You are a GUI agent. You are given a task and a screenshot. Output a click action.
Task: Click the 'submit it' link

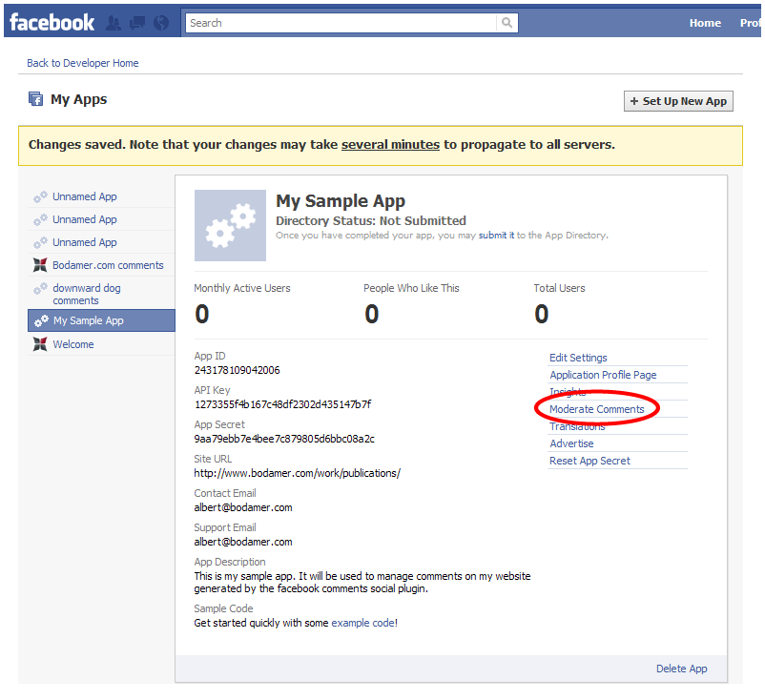pyautogui.click(x=496, y=236)
